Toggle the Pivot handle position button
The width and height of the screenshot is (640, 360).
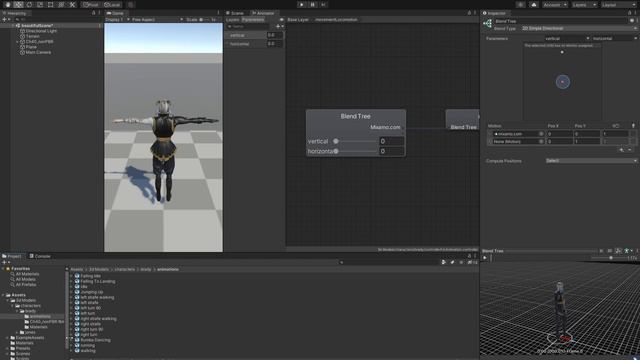(x=91, y=4)
